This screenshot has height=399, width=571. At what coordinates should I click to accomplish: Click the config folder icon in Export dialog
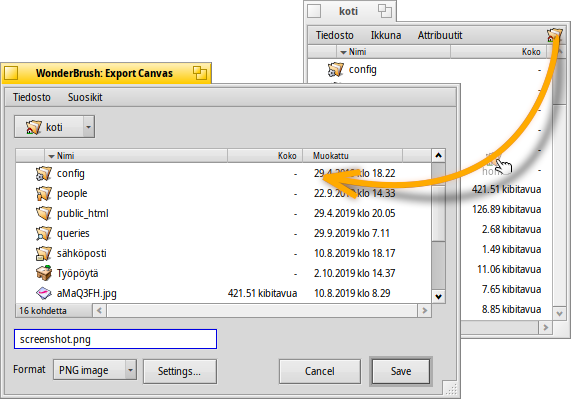coord(44,174)
